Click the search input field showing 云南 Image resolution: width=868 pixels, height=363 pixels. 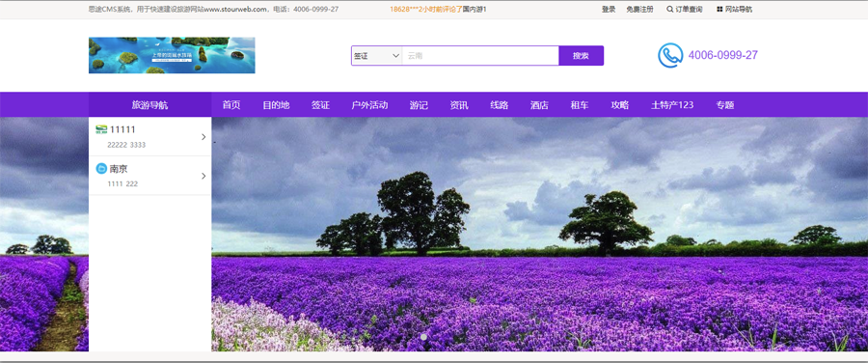point(480,56)
